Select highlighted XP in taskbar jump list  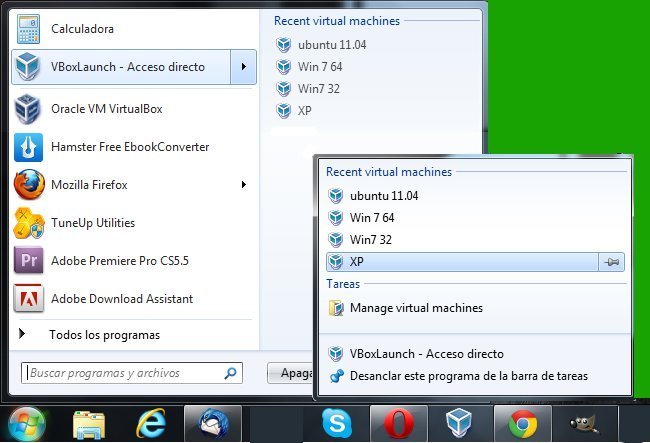coord(462,262)
